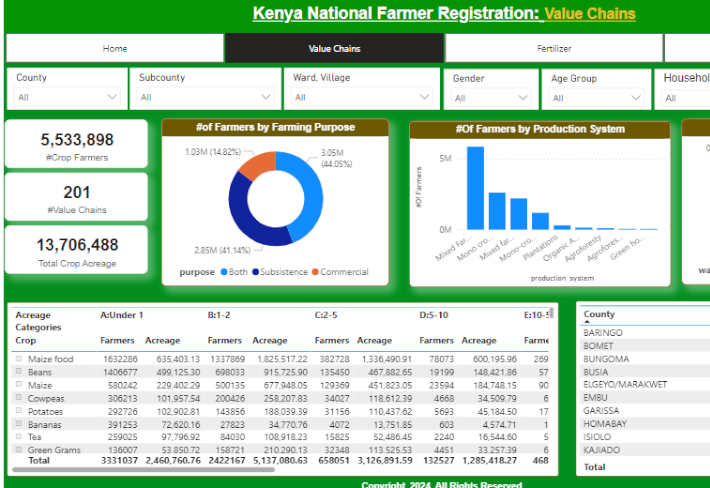Click the #Of Farmers by Production System title

coord(540,129)
